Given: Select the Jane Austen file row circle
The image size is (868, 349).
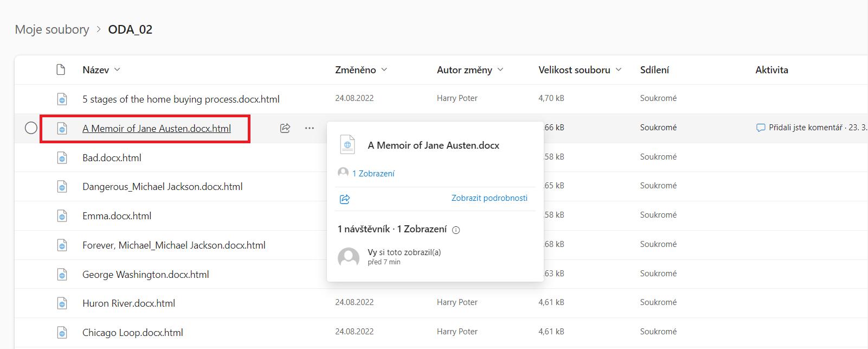Looking at the screenshot, I should pos(31,128).
